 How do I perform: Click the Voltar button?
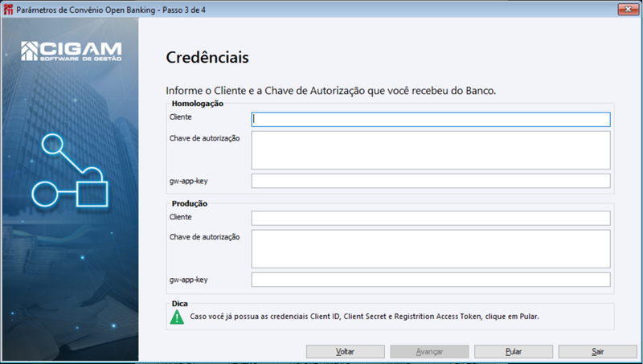tap(346, 351)
